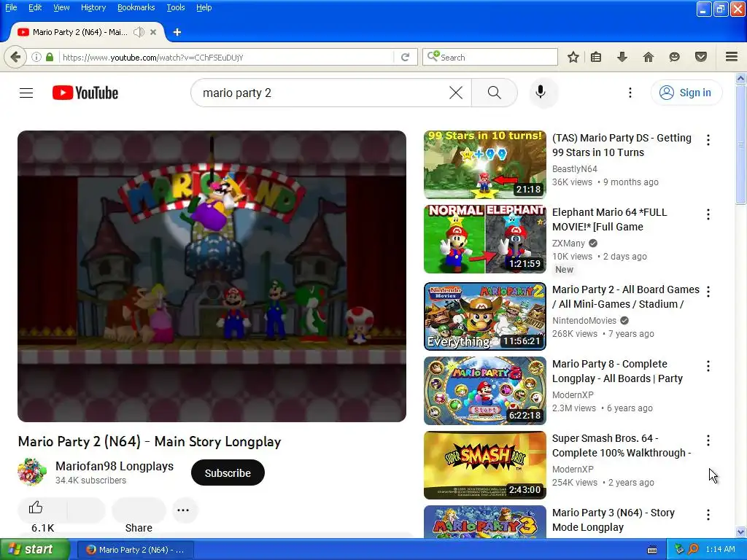This screenshot has width=747, height=560.
Task: Open the NintendoMovies channel link
Action: (x=584, y=321)
